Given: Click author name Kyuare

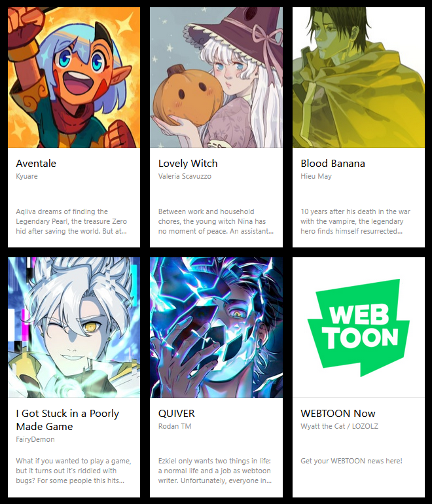Looking at the screenshot, I should 27,176.
